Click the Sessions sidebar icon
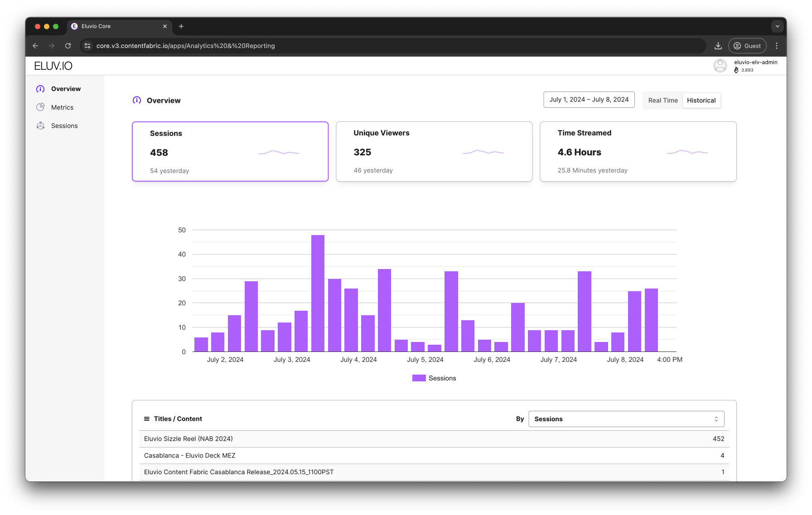812x515 pixels. pyautogui.click(x=40, y=126)
